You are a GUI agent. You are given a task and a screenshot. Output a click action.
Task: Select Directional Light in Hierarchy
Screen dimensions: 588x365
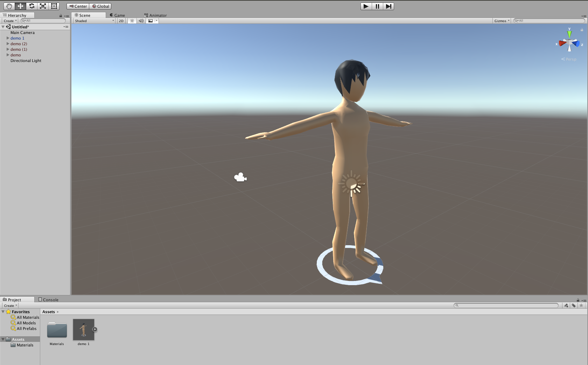pos(26,61)
